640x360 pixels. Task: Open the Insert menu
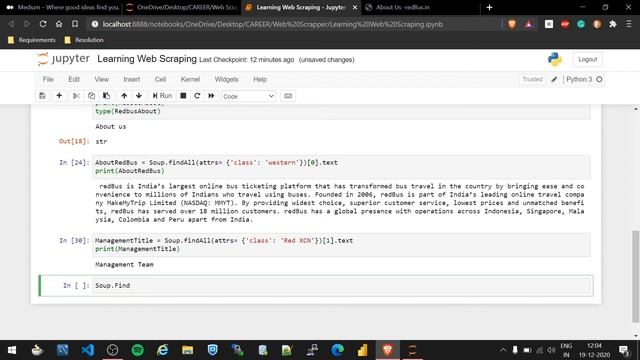click(x=131, y=79)
